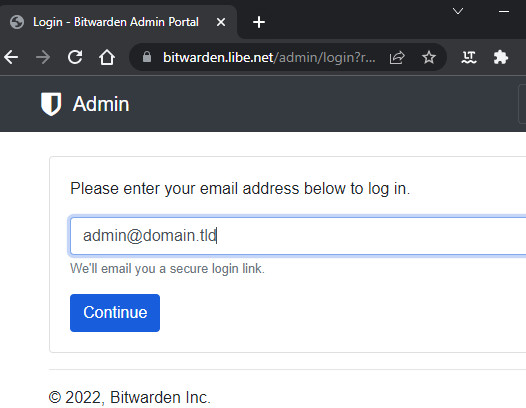This screenshot has height=408, width=526.
Task: Click the globe favicon on the tab
Action: [x=17, y=22]
